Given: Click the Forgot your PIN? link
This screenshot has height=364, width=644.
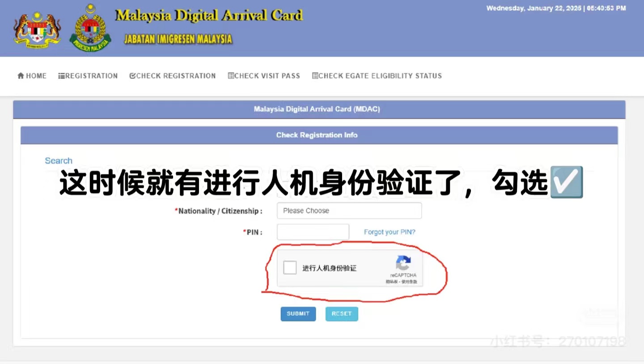Looking at the screenshot, I should [389, 232].
